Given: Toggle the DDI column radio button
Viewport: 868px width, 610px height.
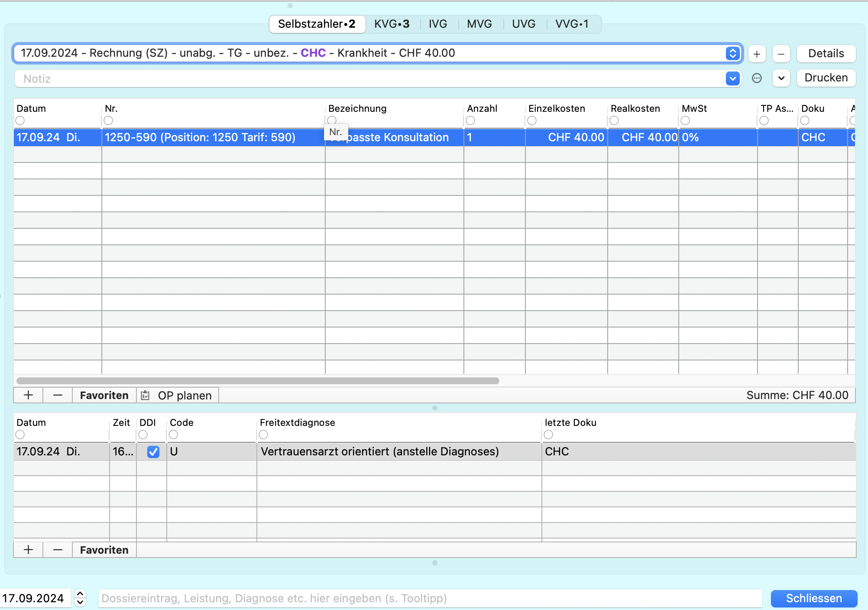Looking at the screenshot, I should pos(143,435).
